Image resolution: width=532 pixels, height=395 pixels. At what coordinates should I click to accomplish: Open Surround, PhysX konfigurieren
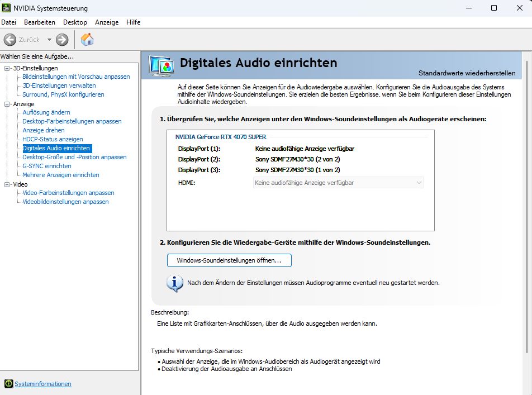pyautogui.click(x=63, y=94)
